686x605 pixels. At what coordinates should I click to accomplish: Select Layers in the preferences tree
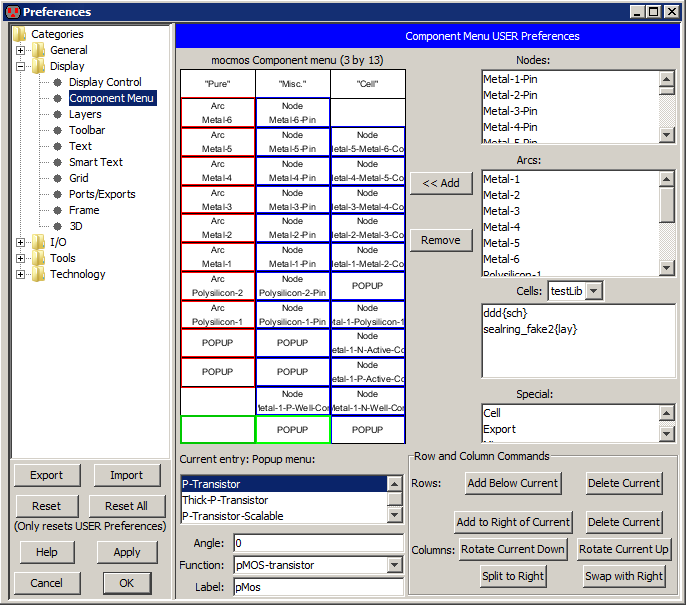(85, 114)
